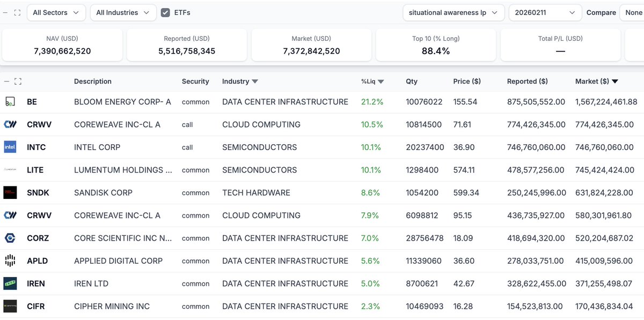Image resolution: width=644 pixels, height=320 pixels.
Task: Collapse holdings table with minus icon
Action: coord(6,81)
